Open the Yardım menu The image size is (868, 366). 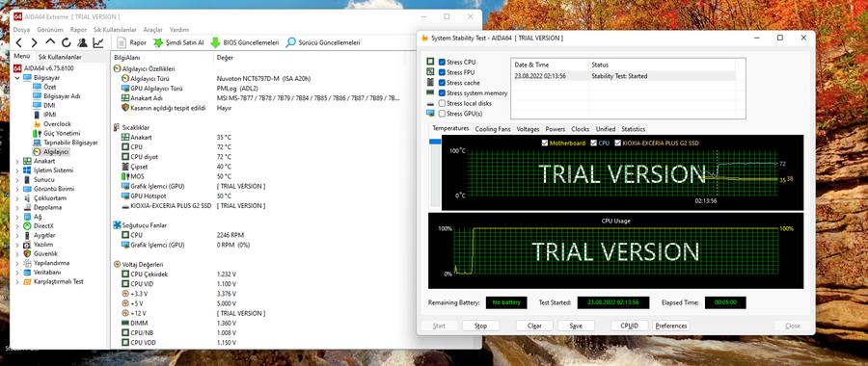pos(178,29)
